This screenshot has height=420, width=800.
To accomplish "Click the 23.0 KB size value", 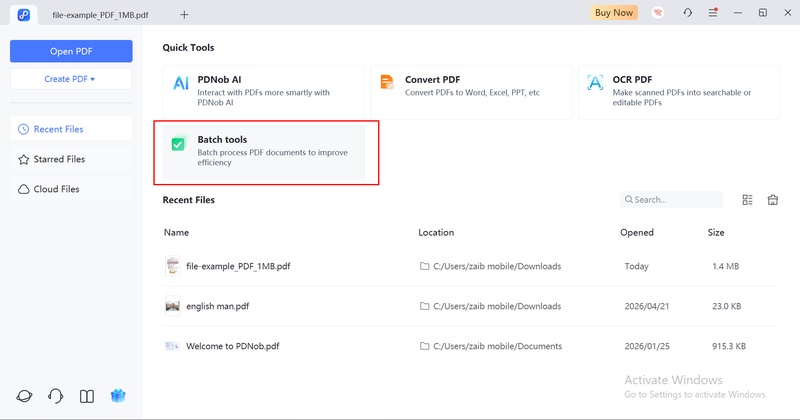I will tap(727, 306).
